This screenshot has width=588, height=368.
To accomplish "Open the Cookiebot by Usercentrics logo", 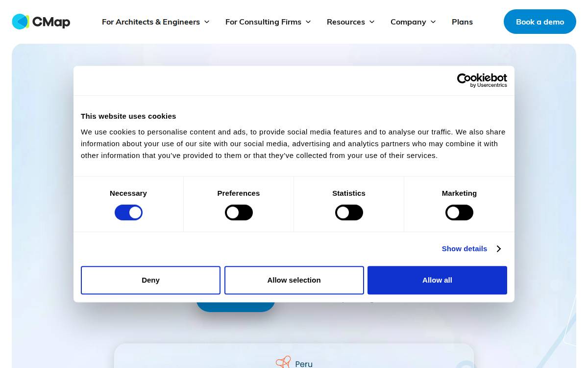I will [x=482, y=80].
